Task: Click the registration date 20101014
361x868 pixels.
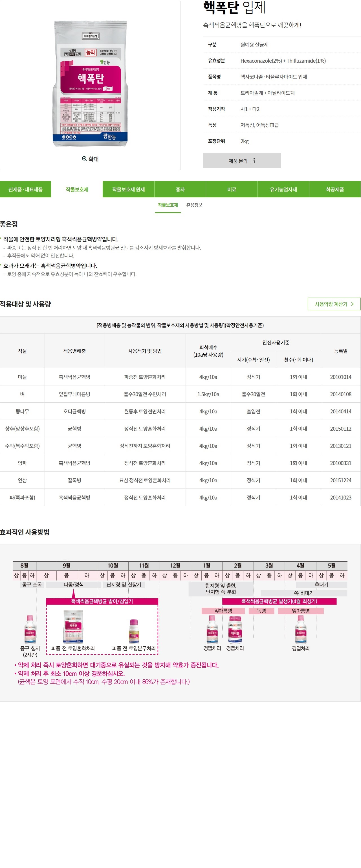Action: 340,377
